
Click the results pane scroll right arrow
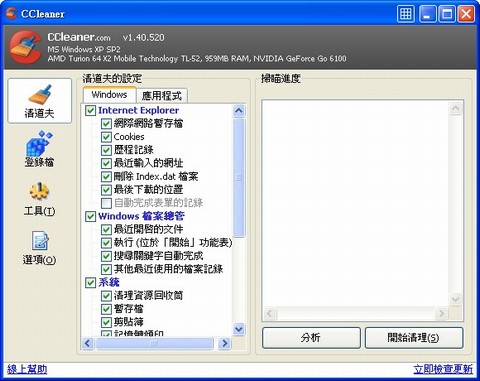442,313
